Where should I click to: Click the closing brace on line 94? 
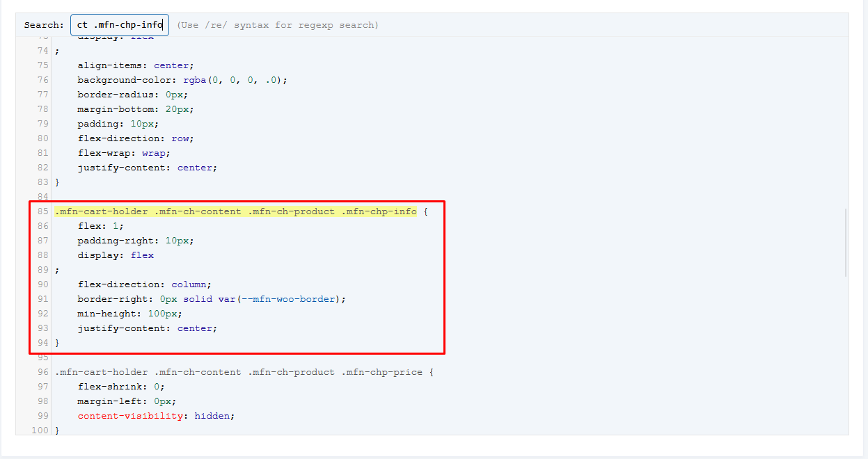click(58, 343)
